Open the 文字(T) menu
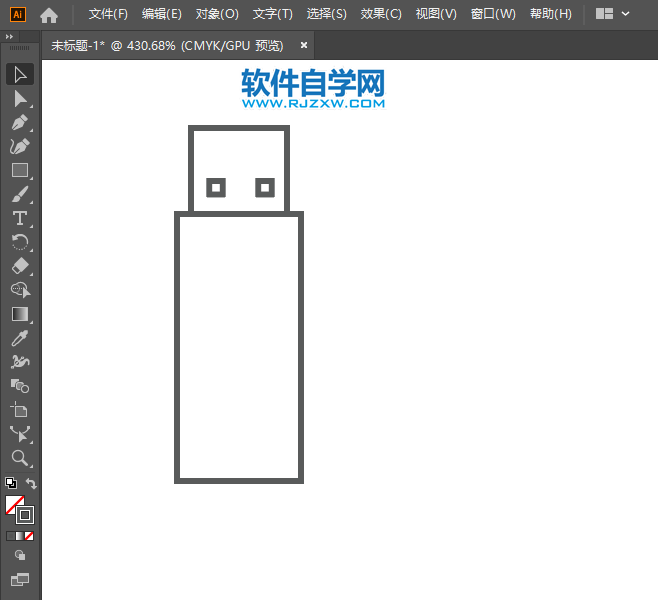The width and height of the screenshot is (658, 600). [x=272, y=14]
